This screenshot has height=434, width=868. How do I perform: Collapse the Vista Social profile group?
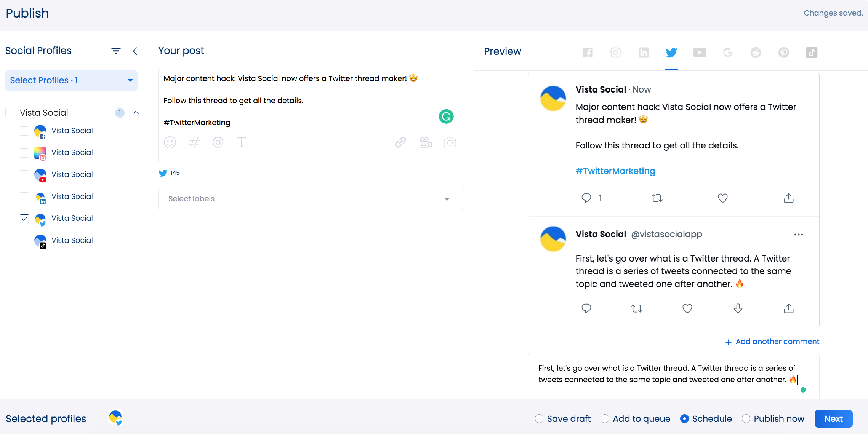click(x=136, y=113)
